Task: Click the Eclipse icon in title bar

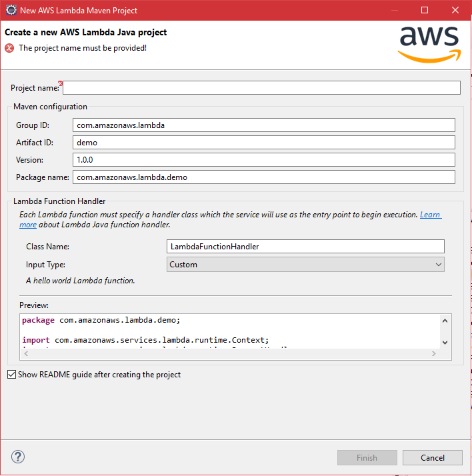Action: pos(11,10)
